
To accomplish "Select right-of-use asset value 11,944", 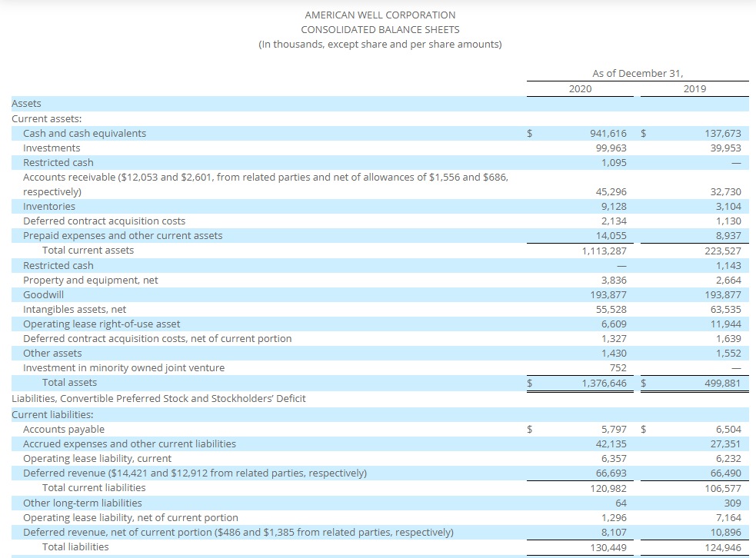I will pyautogui.click(x=726, y=324).
